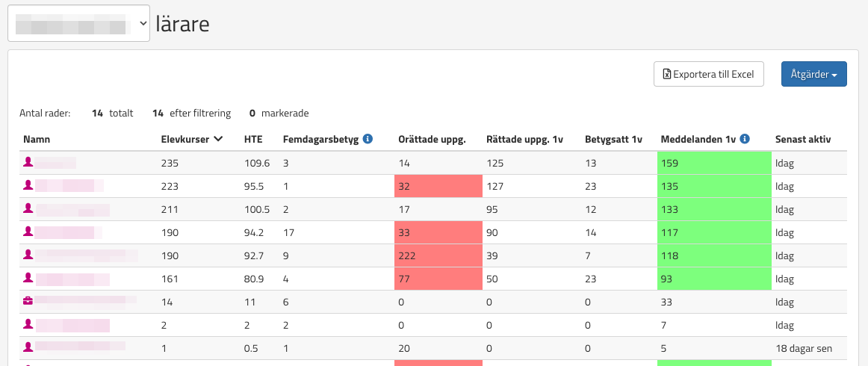Click the person icon in the 211 Elevkurser row
The image size is (868, 366).
[x=28, y=208]
